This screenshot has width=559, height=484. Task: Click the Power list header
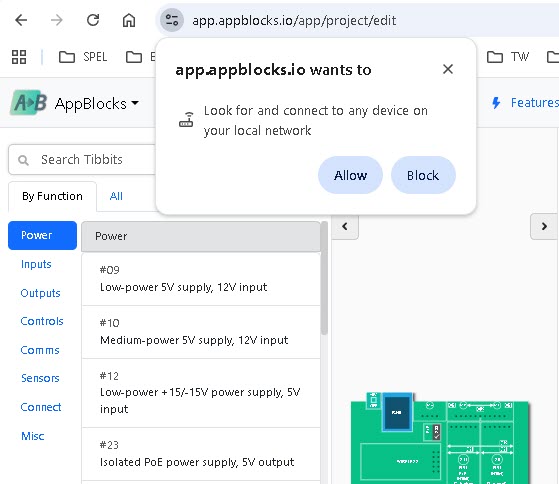point(201,236)
